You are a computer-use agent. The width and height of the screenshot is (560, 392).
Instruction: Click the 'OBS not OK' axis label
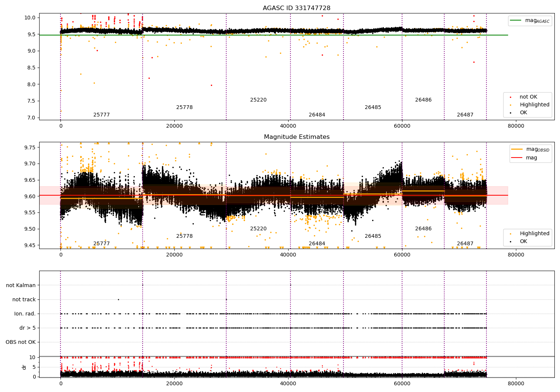point(21,342)
